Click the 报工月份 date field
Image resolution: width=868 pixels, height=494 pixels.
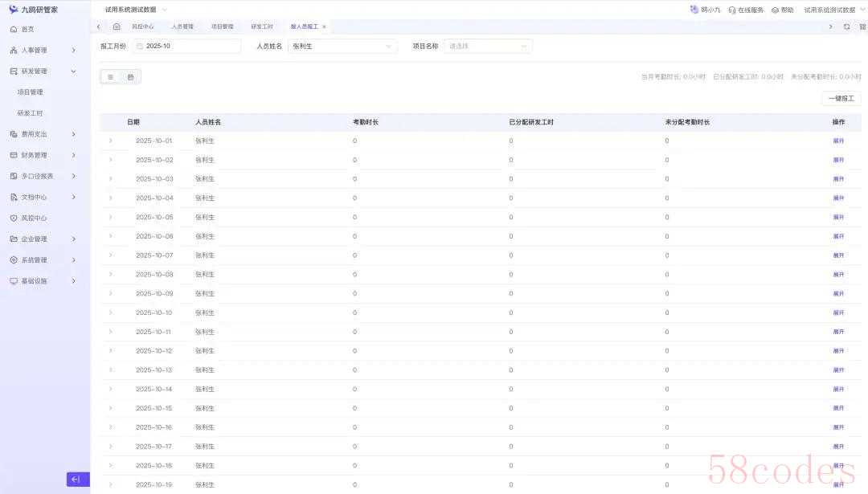click(x=189, y=47)
